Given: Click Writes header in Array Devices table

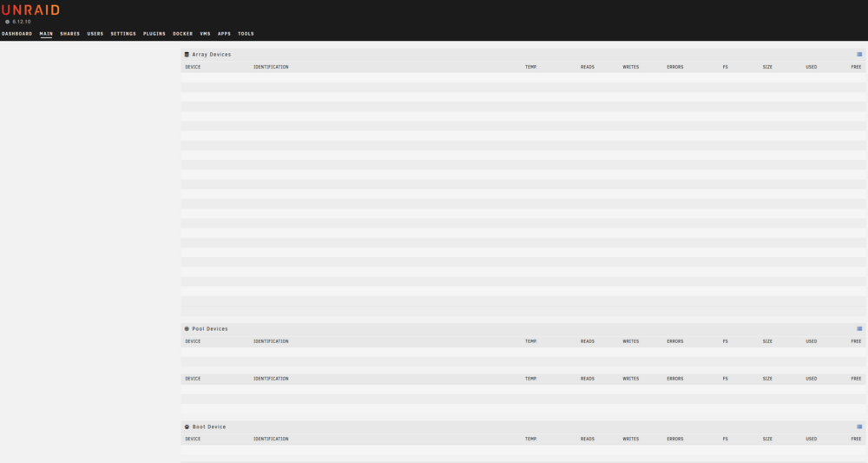Looking at the screenshot, I should pos(630,67).
